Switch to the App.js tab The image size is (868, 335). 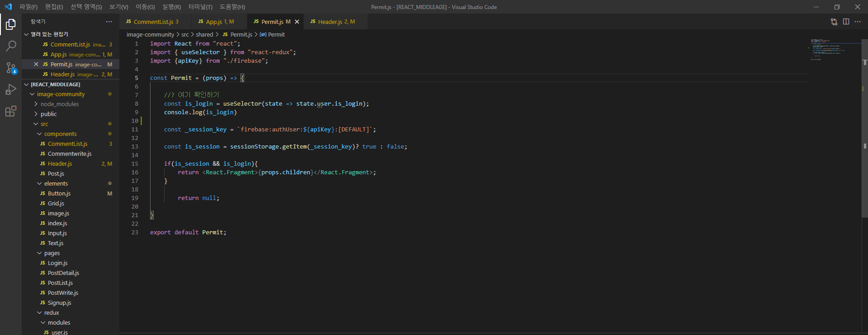click(x=219, y=22)
